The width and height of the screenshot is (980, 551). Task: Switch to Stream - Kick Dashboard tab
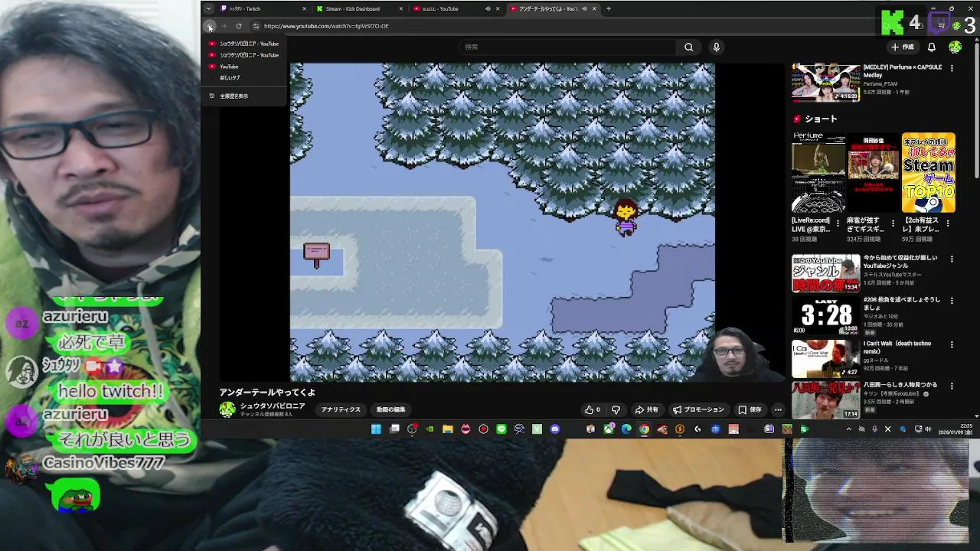(360, 8)
